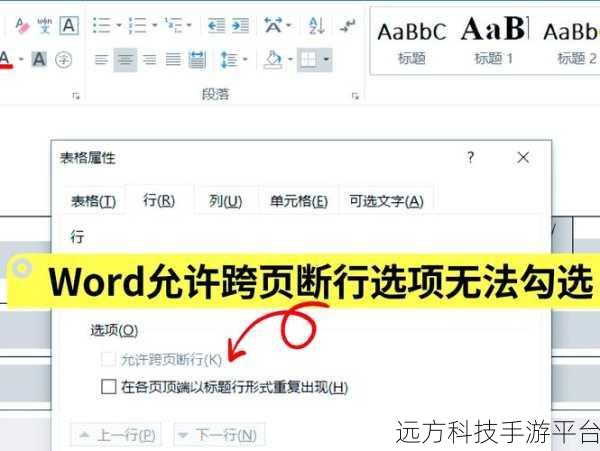The height and width of the screenshot is (451, 600).
Task: Apply the 标题 style
Action: 412,41
